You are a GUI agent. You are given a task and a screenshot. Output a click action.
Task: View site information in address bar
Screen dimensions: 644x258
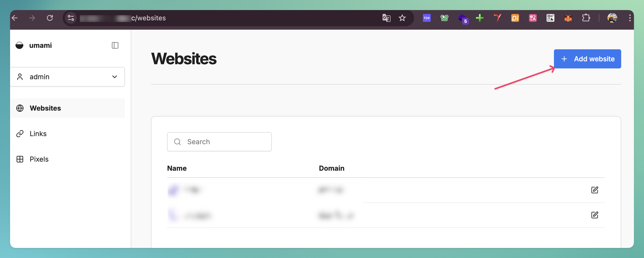71,18
